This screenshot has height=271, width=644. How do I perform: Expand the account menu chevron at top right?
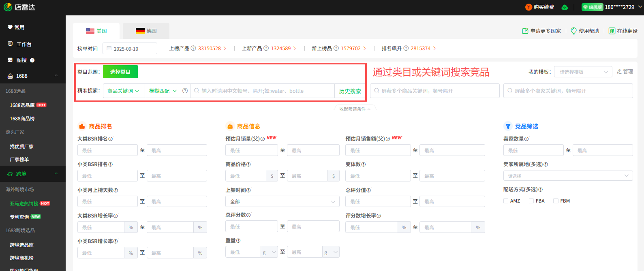tap(640, 7)
